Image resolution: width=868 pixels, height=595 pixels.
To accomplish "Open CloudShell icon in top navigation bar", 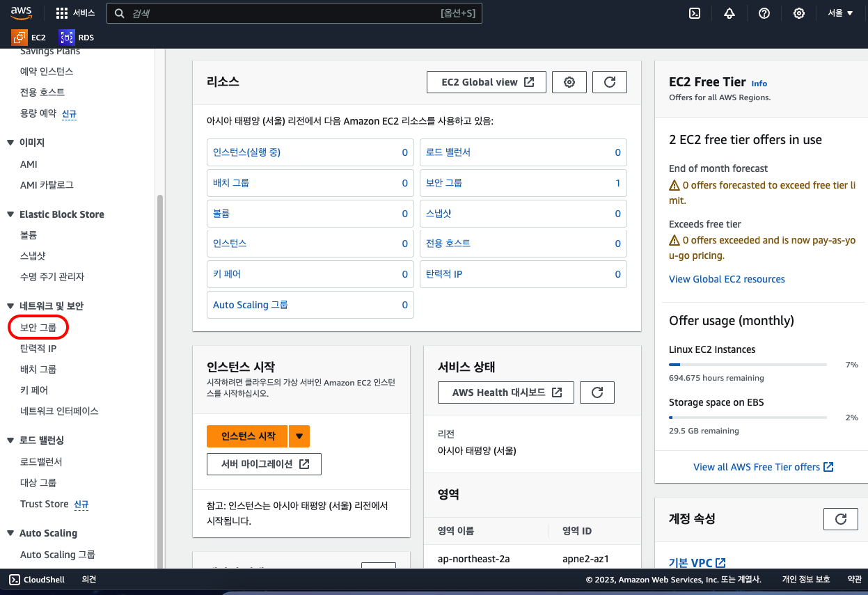I will click(x=694, y=13).
